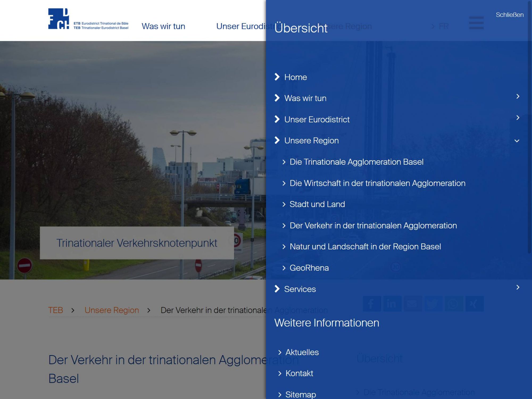Close the overlay with Schließen
This screenshot has width=532, height=399.
point(509,15)
